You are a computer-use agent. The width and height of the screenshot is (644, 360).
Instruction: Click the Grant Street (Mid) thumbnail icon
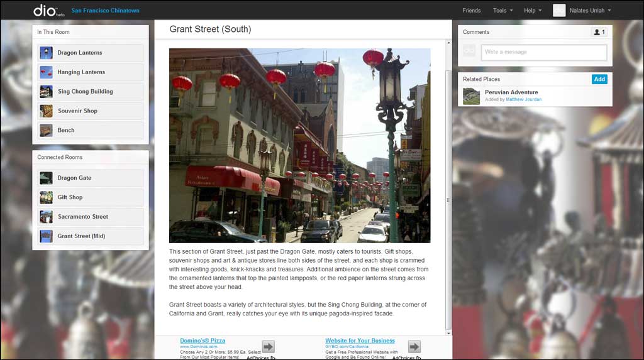tap(46, 236)
